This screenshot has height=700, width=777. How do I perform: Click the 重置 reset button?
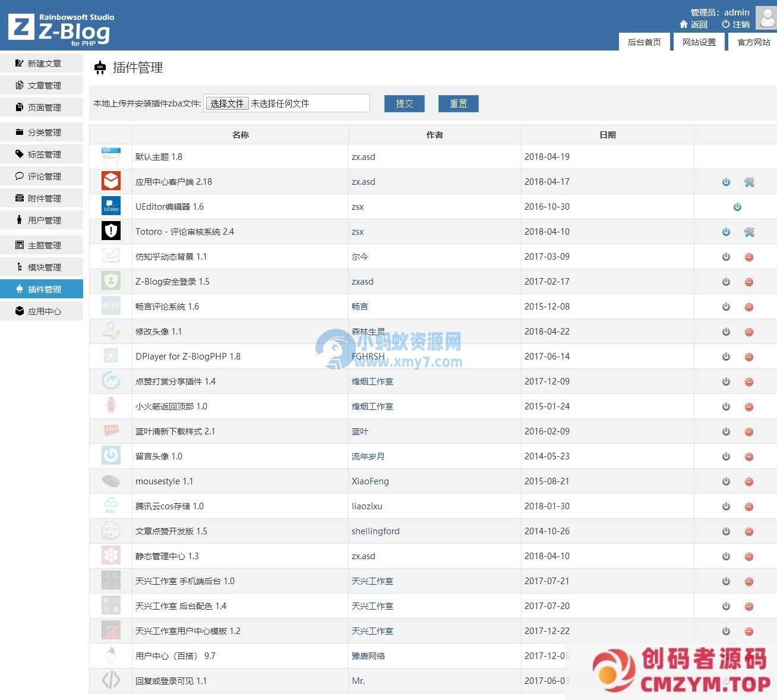click(458, 103)
